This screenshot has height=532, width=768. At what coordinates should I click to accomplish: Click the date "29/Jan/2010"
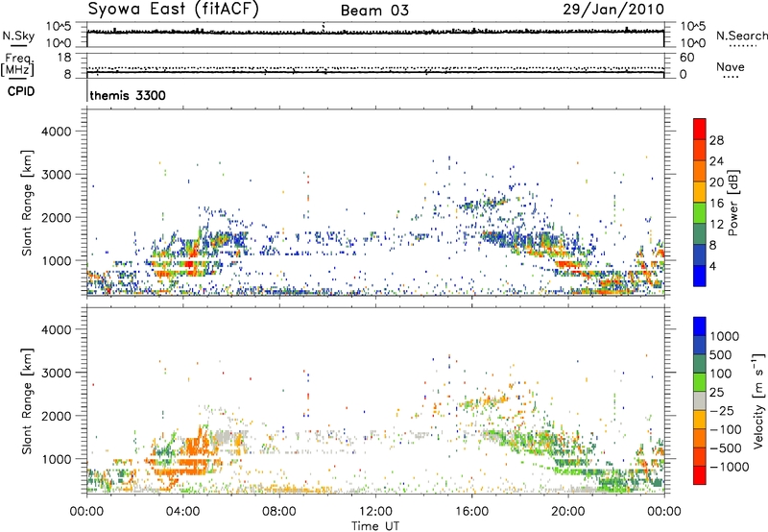click(x=613, y=10)
